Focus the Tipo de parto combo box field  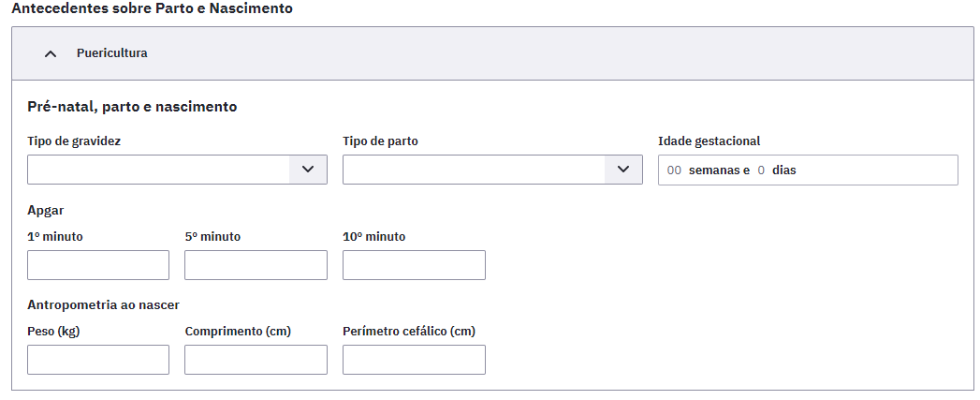coord(492,170)
